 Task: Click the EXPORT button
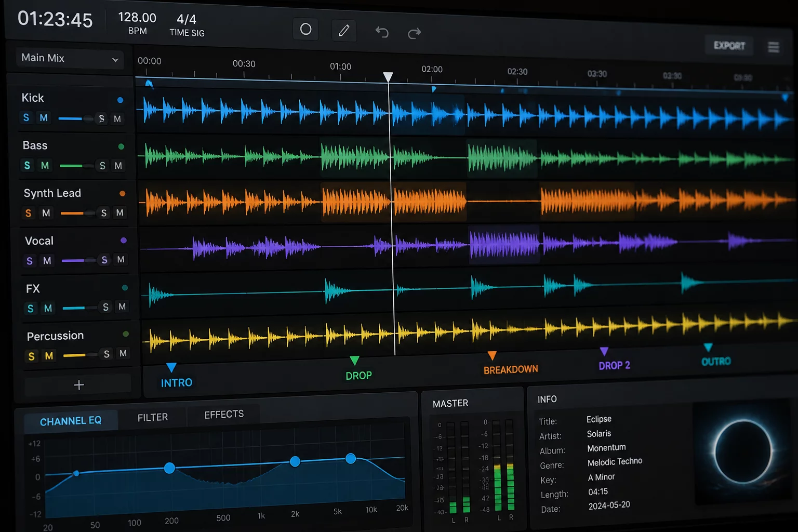point(729,45)
